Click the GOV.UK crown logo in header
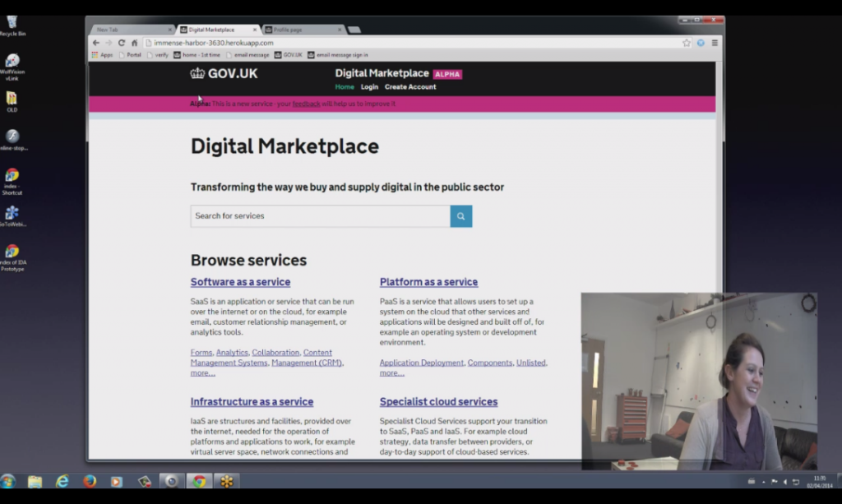This screenshot has width=842, height=504. coord(224,73)
